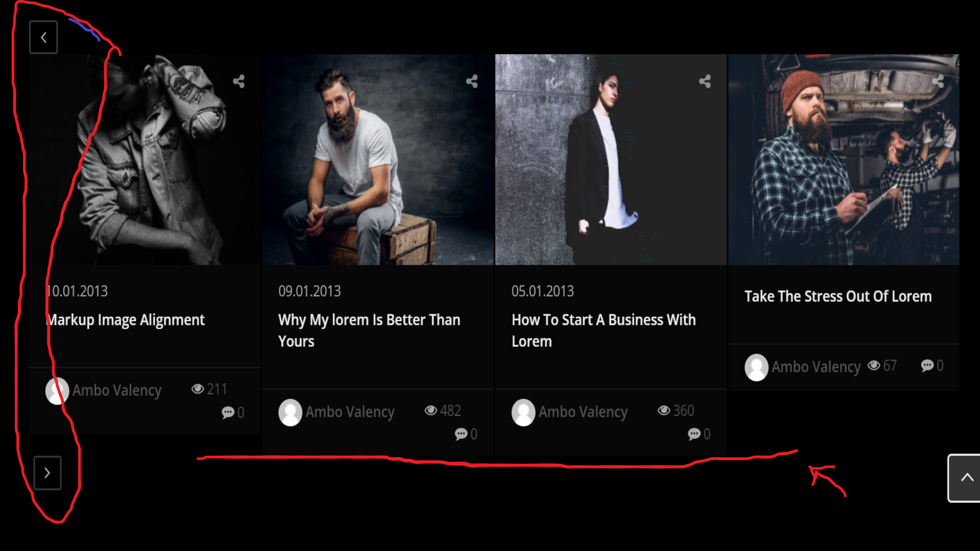
Task: Share the Markup Image Alignment post
Action: (x=239, y=82)
